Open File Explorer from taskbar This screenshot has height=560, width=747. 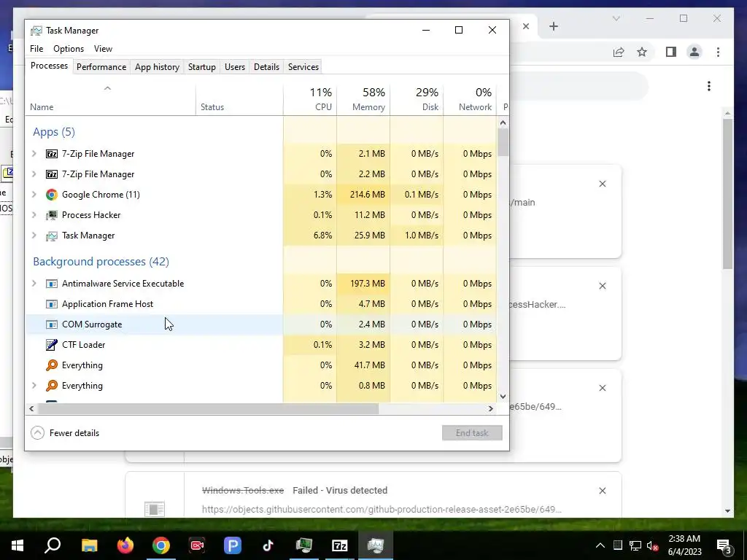89,545
